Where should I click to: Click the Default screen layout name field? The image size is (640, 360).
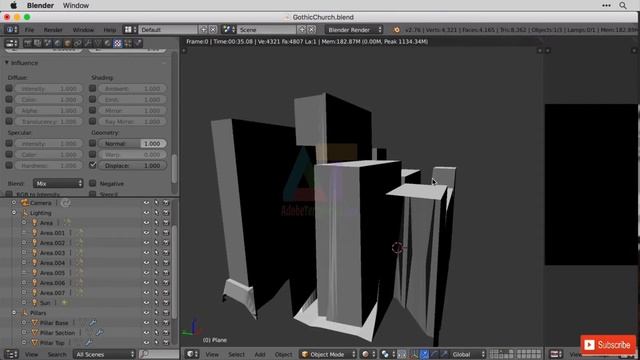tap(168, 30)
